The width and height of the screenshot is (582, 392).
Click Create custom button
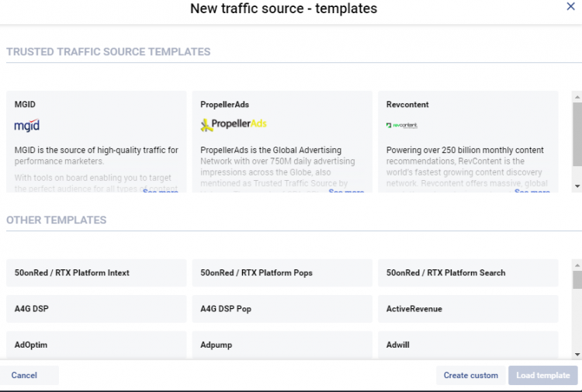(x=471, y=375)
